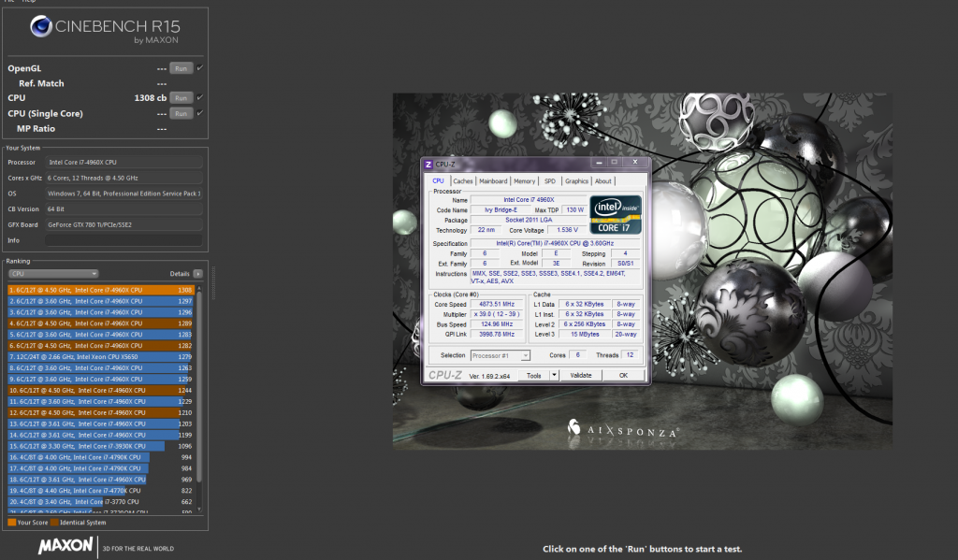
Task: Switch to Caches tab in CPU-Z
Action: (462, 181)
